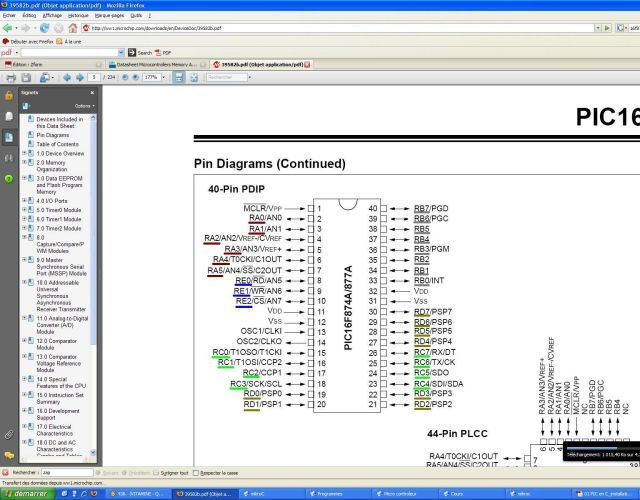Print the PDF document
640x500 pixels.
tap(11, 78)
